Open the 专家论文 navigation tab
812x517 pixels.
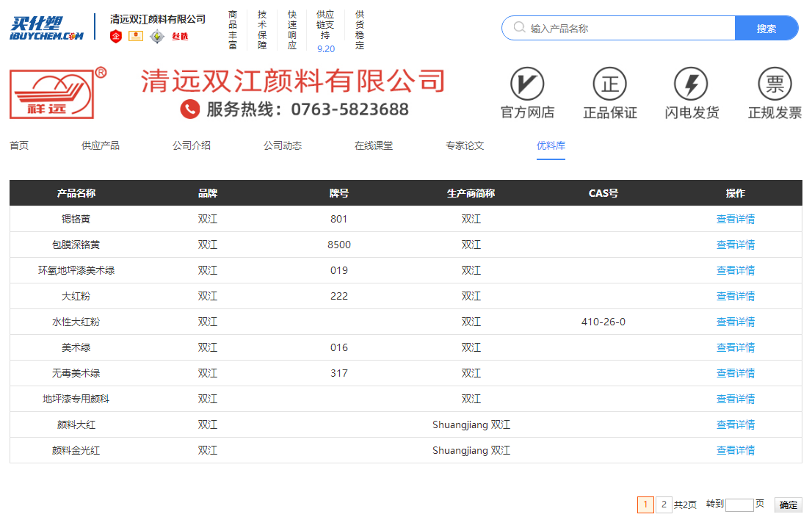(x=465, y=145)
